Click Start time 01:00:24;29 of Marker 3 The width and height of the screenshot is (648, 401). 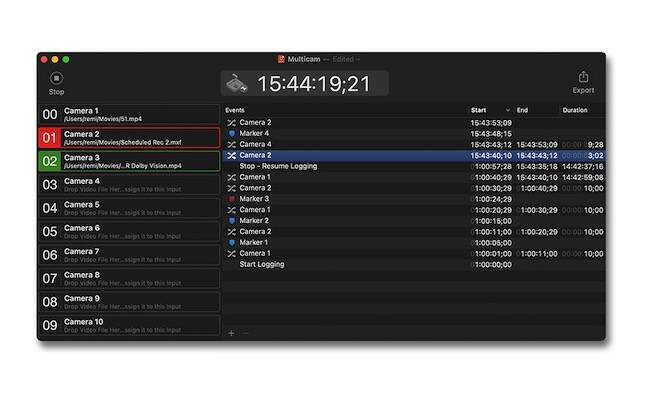tap(491, 199)
